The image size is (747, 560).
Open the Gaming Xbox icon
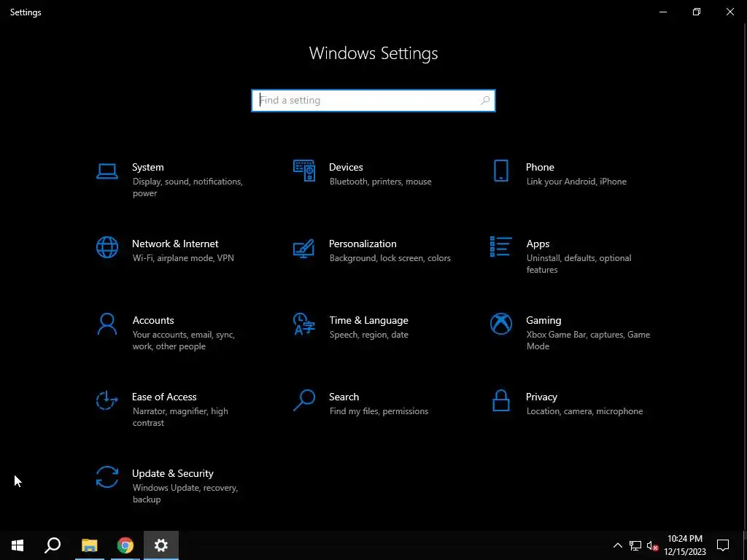[500, 324]
